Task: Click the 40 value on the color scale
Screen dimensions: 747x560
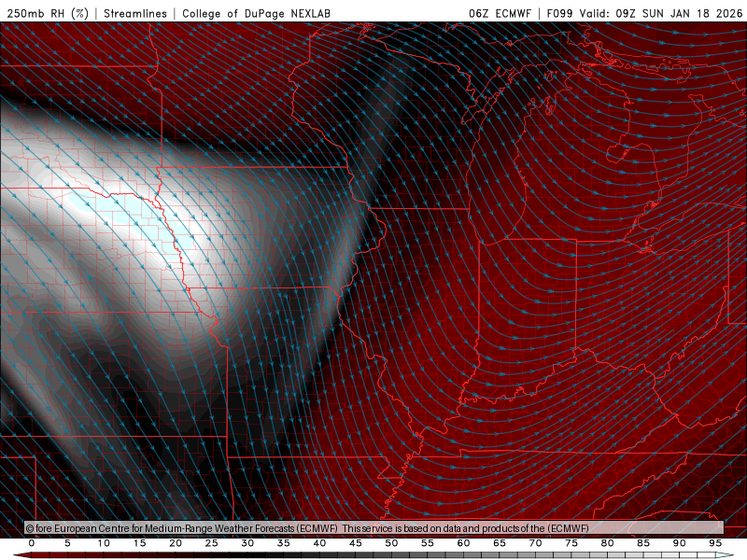Action: pos(319,543)
